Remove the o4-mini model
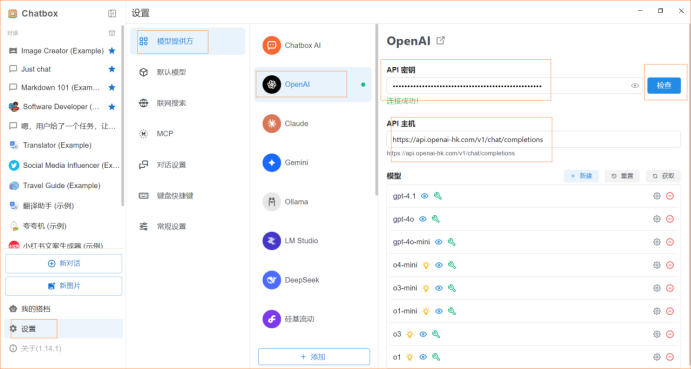Screen dimensions: 691x369 click(670, 265)
